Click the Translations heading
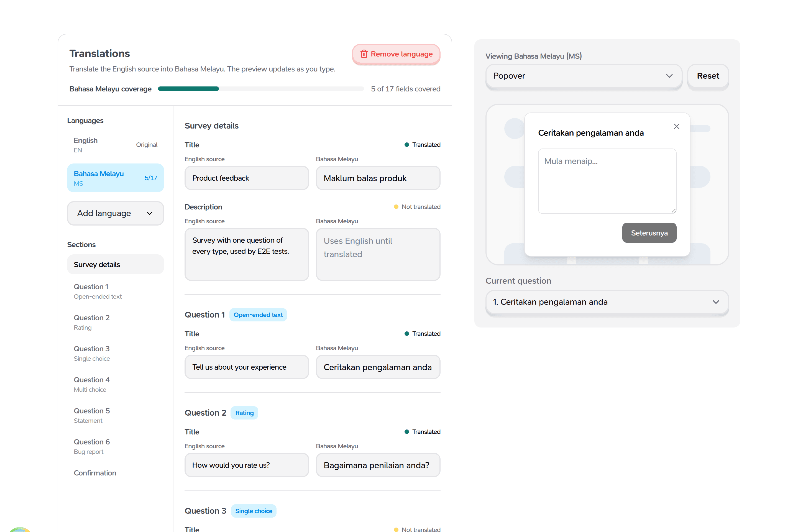Screen dimensions: 798x532 [x=100, y=53]
